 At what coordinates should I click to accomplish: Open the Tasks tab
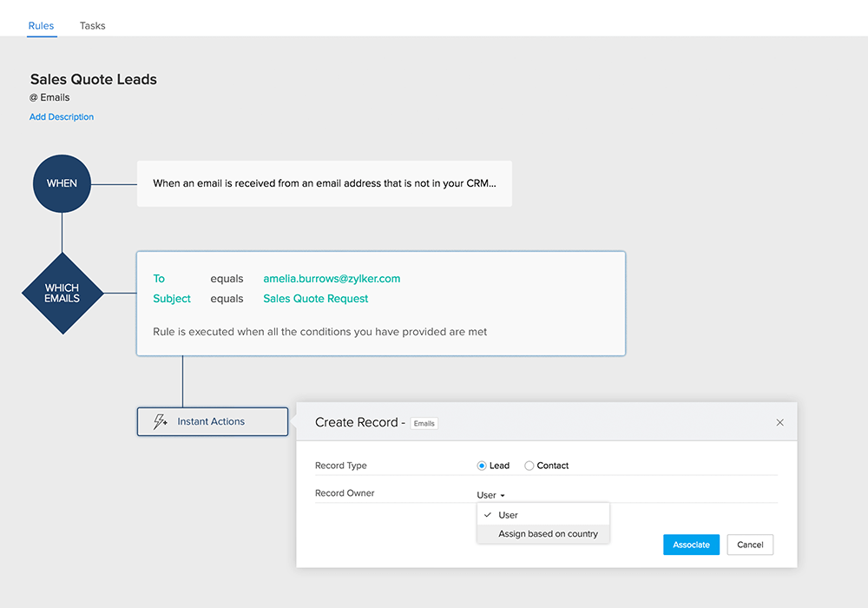92,25
